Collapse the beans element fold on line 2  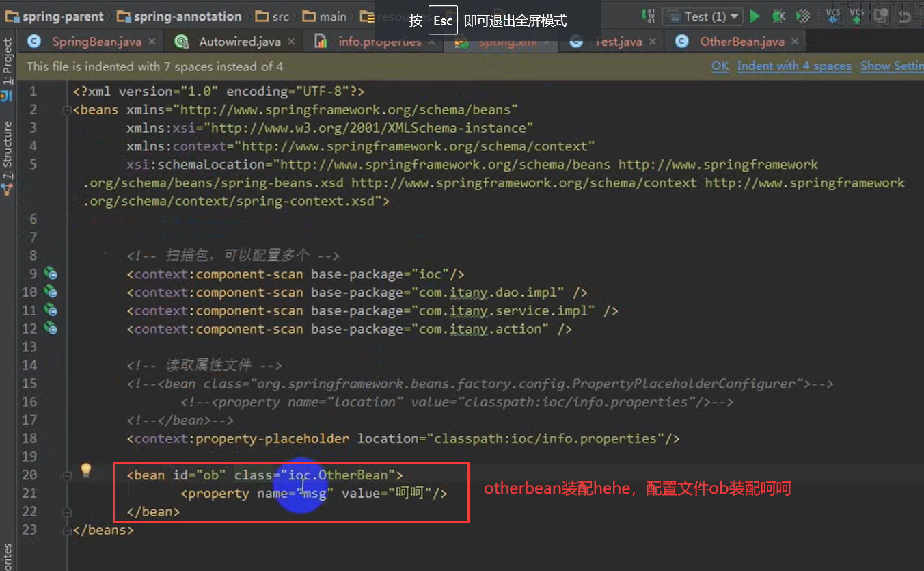[66, 110]
